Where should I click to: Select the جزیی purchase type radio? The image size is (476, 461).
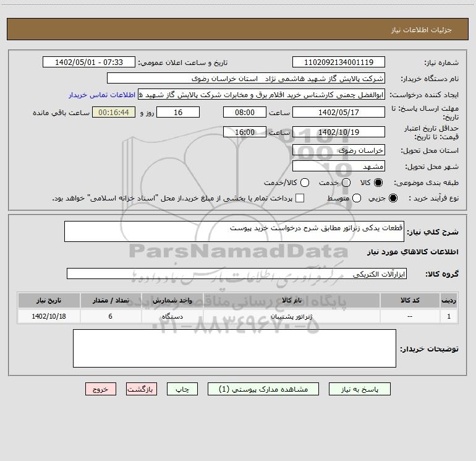pyautogui.click(x=393, y=198)
